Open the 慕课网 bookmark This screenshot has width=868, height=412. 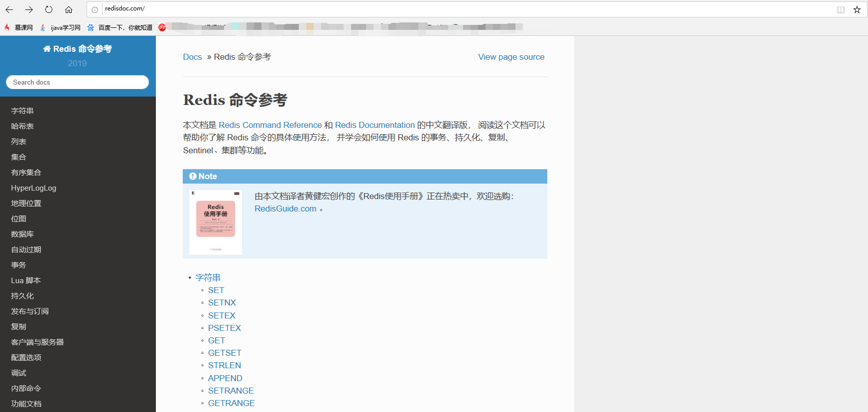click(x=18, y=27)
